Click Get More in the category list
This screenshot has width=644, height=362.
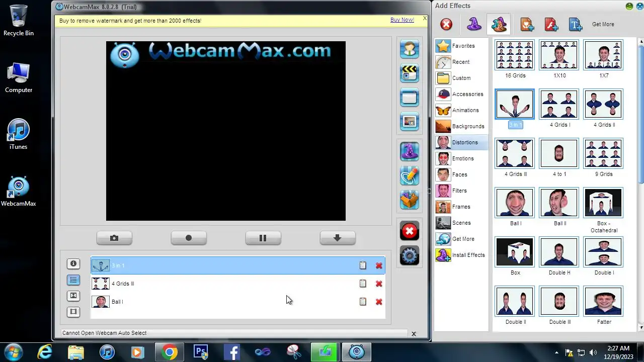tap(461, 239)
